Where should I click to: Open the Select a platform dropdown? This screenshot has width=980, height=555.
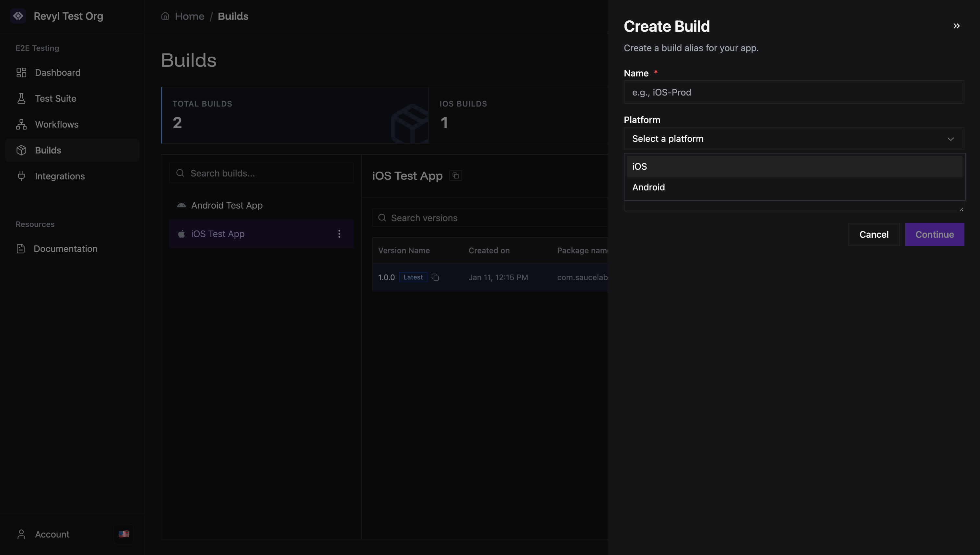tap(794, 138)
